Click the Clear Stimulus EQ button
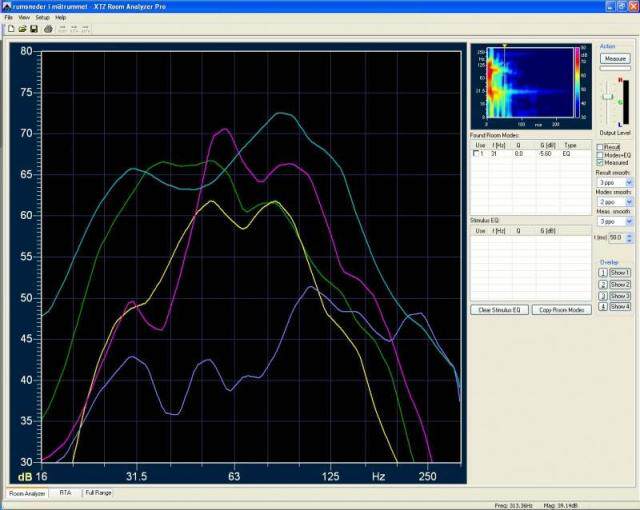The width and height of the screenshot is (640, 510). 499,310
